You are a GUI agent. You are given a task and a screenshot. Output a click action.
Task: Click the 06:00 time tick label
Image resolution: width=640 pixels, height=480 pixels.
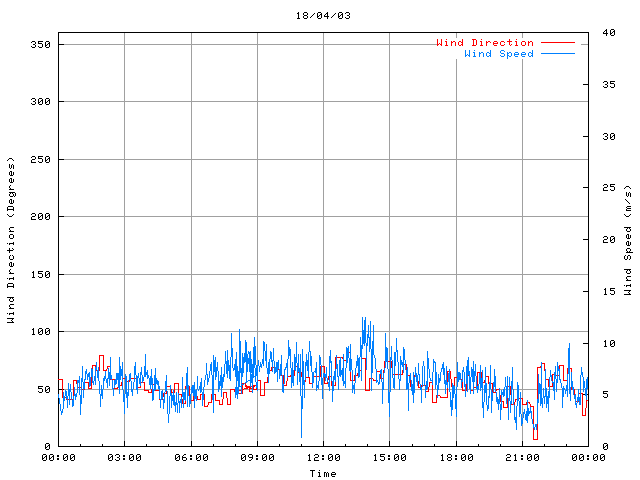click(x=191, y=458)
